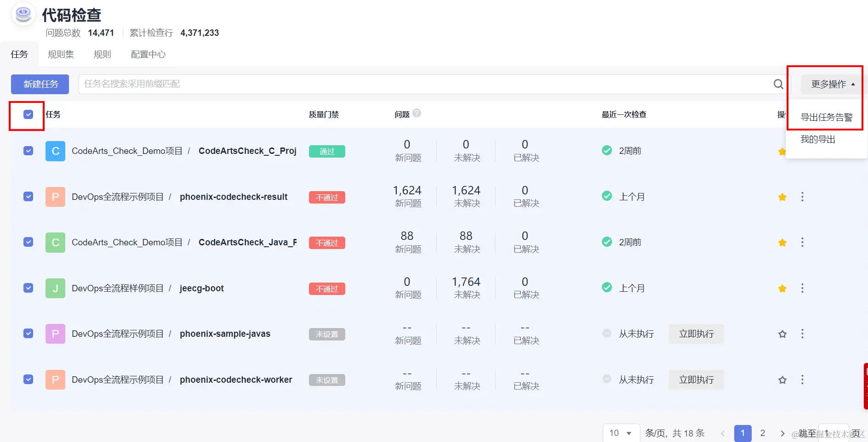Click the 1,764 unresolved count for jeecg-boot
The width and height of the screenshot is (868, 442).
tap(466, 282)
